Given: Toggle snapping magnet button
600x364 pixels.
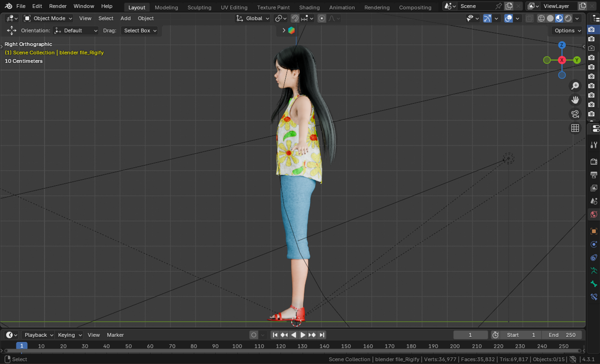Looking at the screenshot, I should point(295,18).
